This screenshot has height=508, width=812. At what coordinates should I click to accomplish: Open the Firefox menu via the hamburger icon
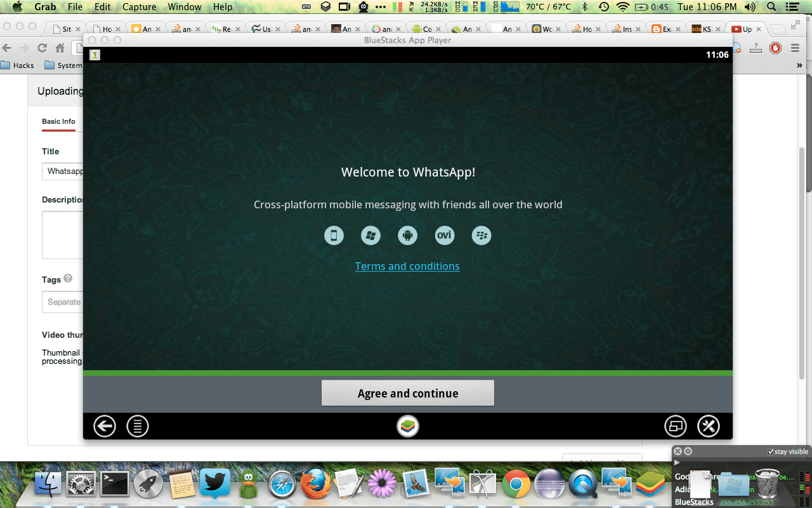[795, 48]
